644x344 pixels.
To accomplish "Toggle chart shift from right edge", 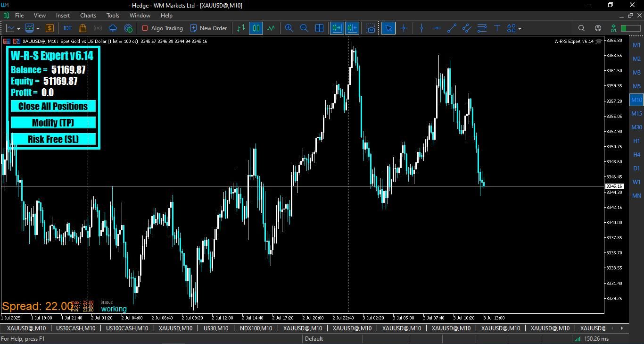I will pyautogui.click(x=352, y=28).
